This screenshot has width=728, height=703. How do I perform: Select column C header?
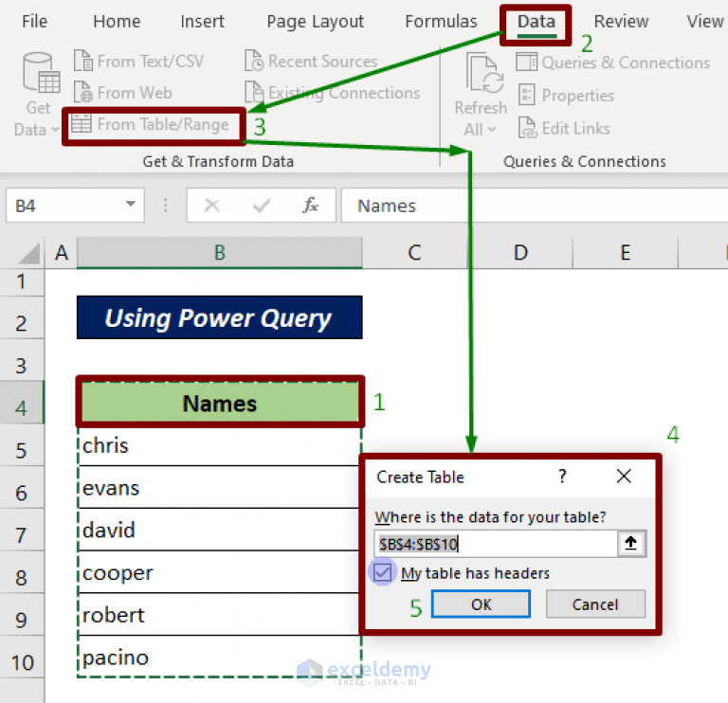click(414, 253)
